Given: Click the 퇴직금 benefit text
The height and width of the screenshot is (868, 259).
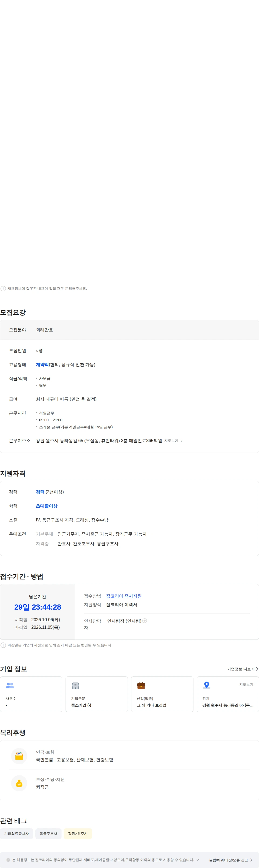Looking at the screenshot, I should click(x=42, y=787).
